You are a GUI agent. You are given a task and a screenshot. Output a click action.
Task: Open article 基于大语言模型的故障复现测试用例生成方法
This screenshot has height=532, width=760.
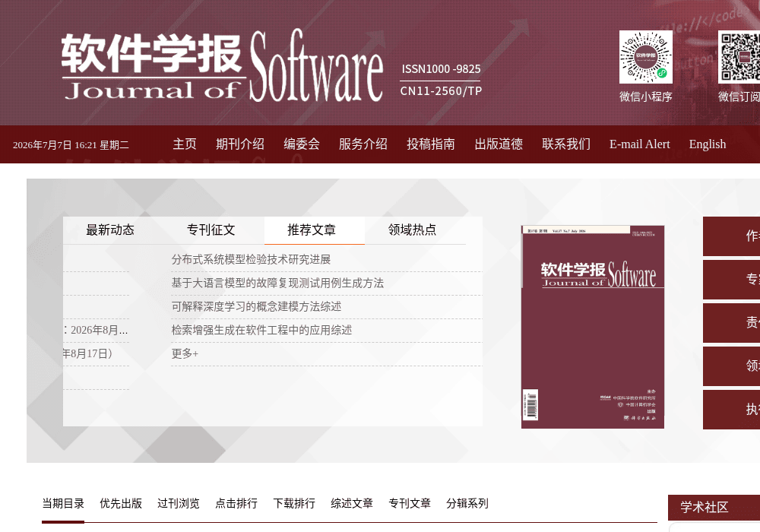277,283
